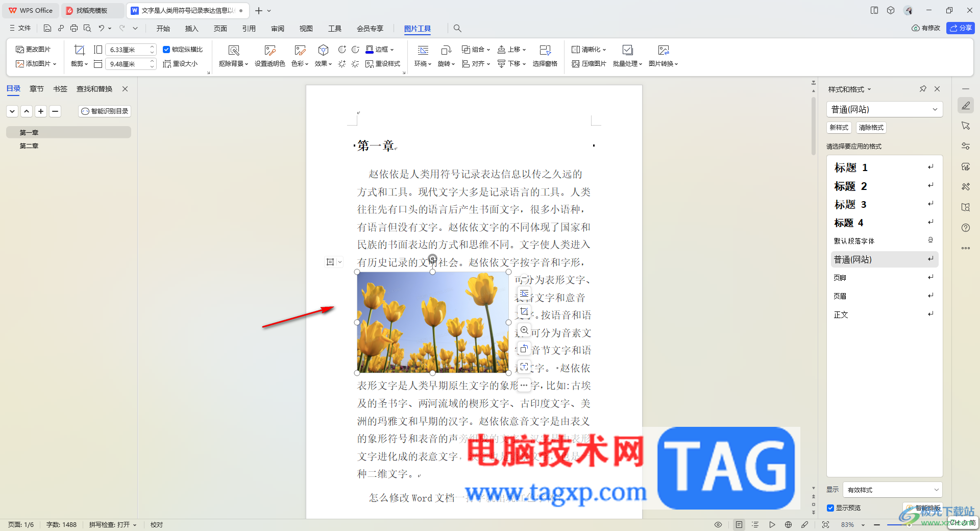Screen dimensions: 980x531
Task: Toggle Lock Aspect Ratio (锁定纵横比) checkbox
Action: pos(166,50)
